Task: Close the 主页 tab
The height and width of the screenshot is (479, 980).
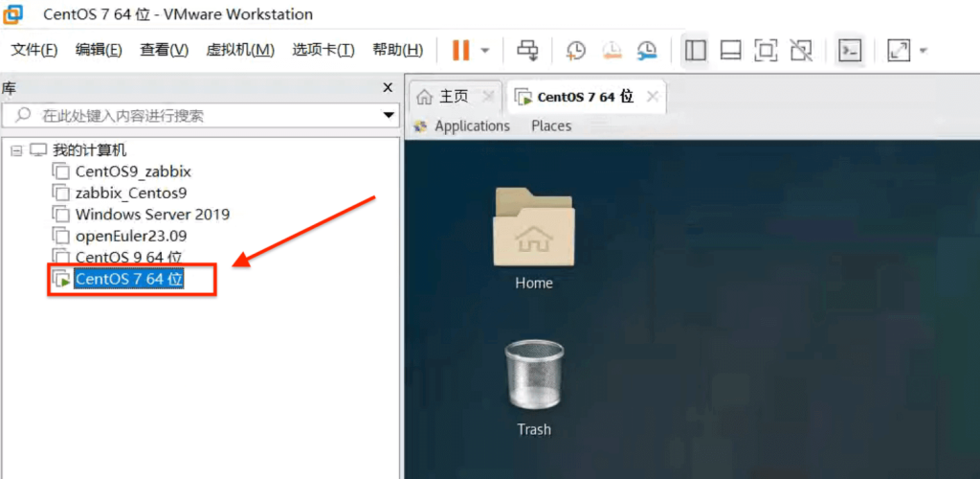Action: pos(488,97)
